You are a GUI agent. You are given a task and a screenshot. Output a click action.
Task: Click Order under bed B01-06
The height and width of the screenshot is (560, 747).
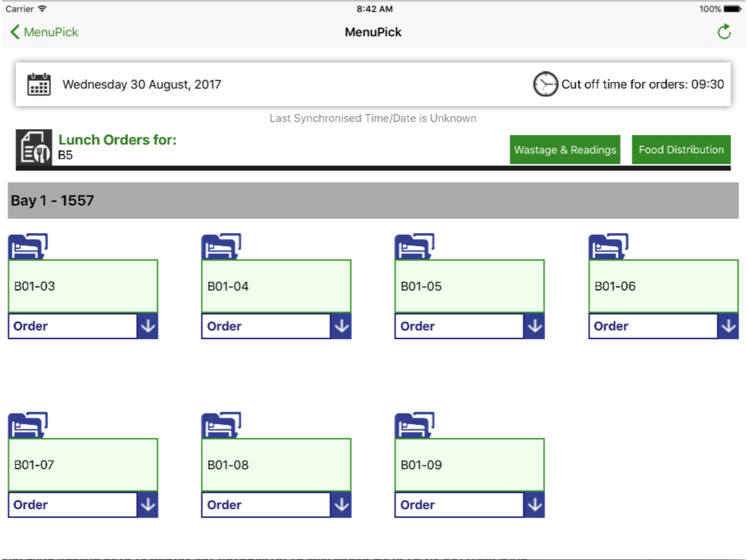653,326
